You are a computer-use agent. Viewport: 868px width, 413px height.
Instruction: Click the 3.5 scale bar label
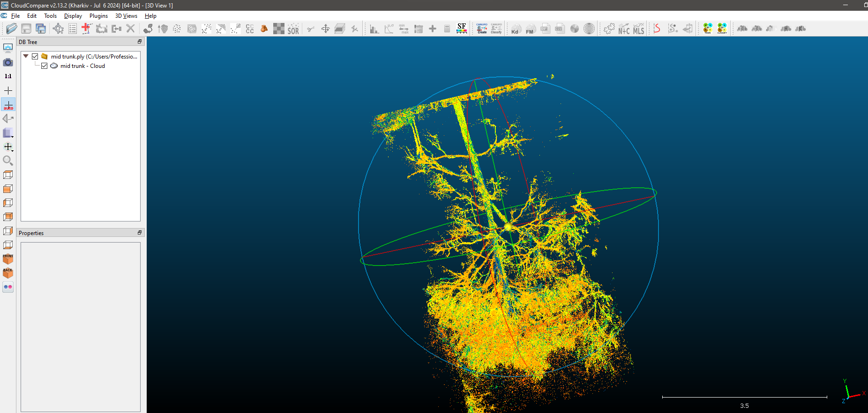point(744,406)
